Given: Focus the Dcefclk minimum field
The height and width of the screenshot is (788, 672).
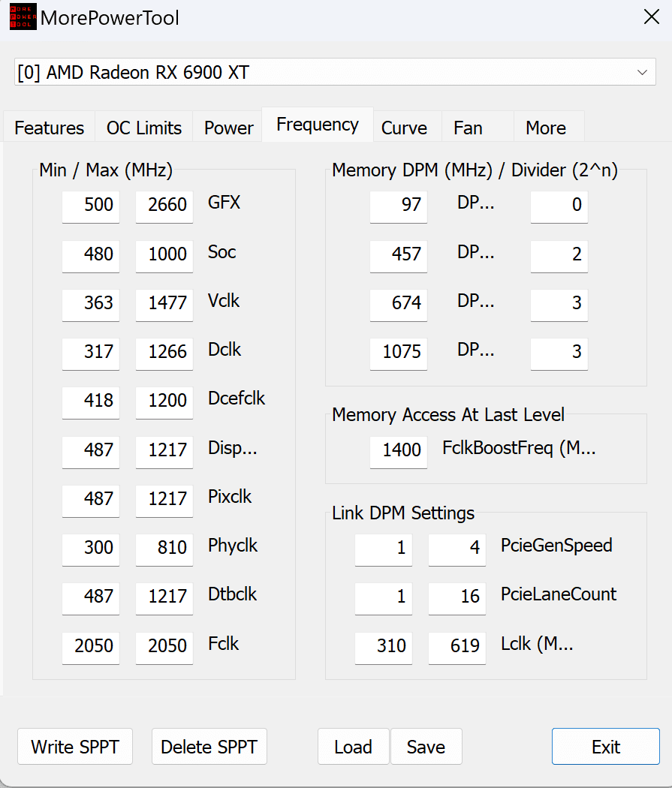Looking at the screenshot, I should coord(91,402).
